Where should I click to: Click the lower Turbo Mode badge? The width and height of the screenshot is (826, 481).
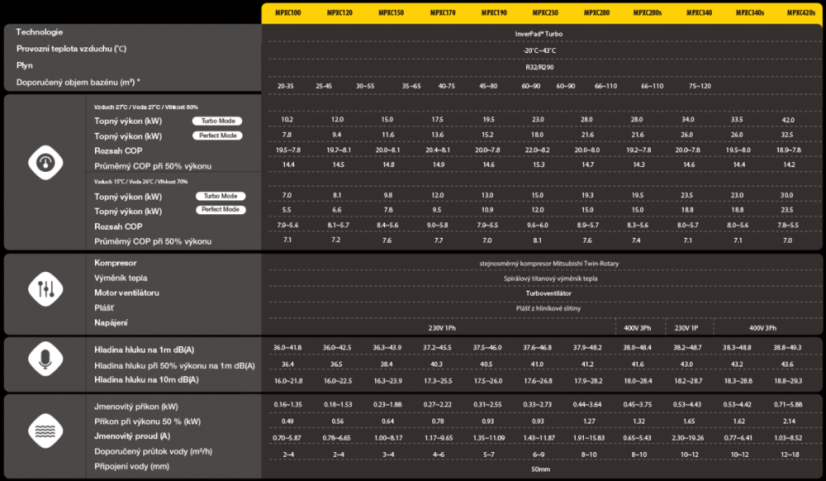(x=220, y=196)
